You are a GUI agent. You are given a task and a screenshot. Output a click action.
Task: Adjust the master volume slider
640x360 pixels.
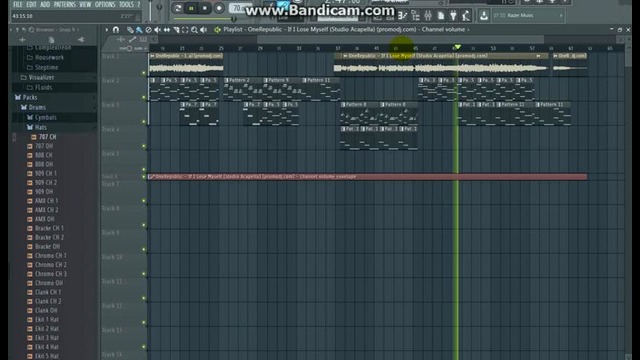coord(151,10)
